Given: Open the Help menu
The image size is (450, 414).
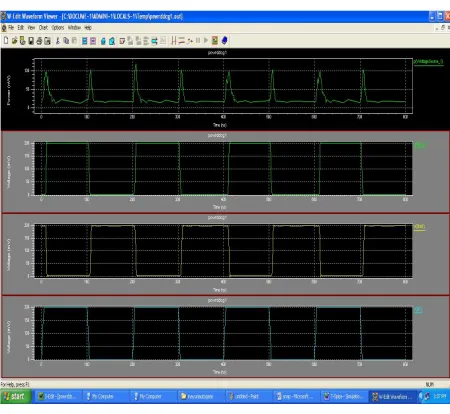Looking at the screenshot, I should pos(88,28).
